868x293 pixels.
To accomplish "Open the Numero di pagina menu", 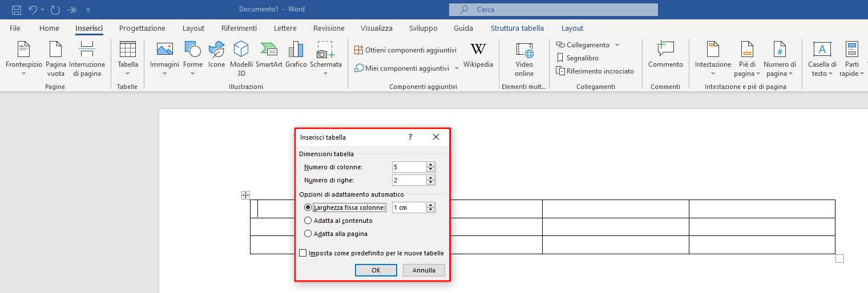I will [780, 59].
